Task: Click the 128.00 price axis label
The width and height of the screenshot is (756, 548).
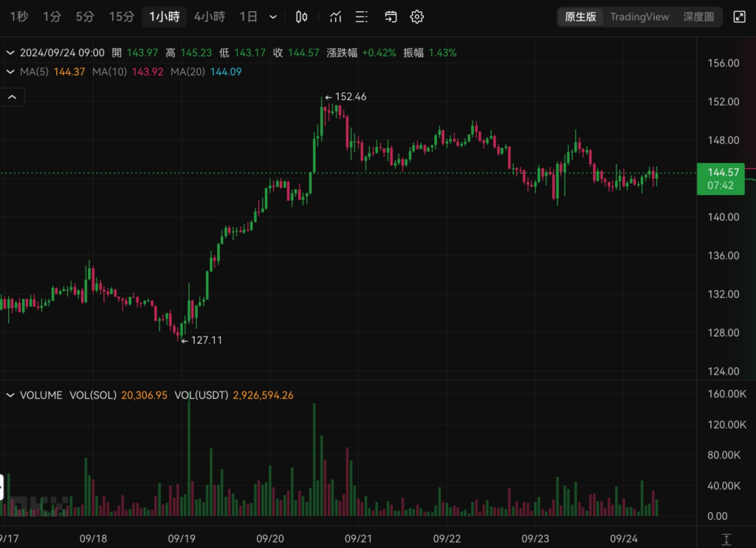Action: (724, 333)
